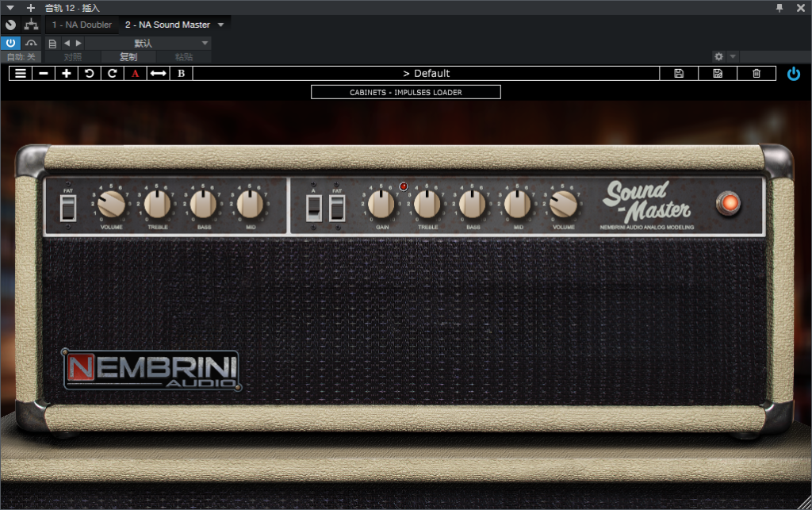
Task: Open the Cabinets - Impulses Loader
Action: coord(406,92)
